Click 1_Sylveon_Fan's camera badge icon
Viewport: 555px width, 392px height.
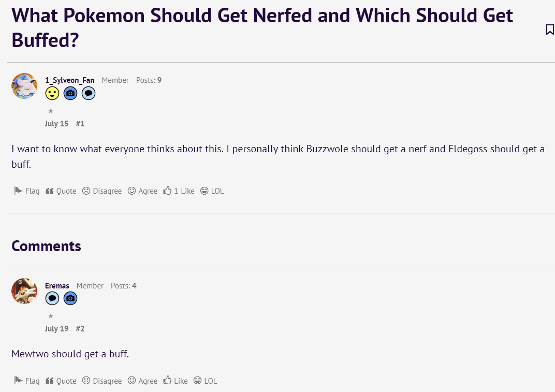(70, 94)
